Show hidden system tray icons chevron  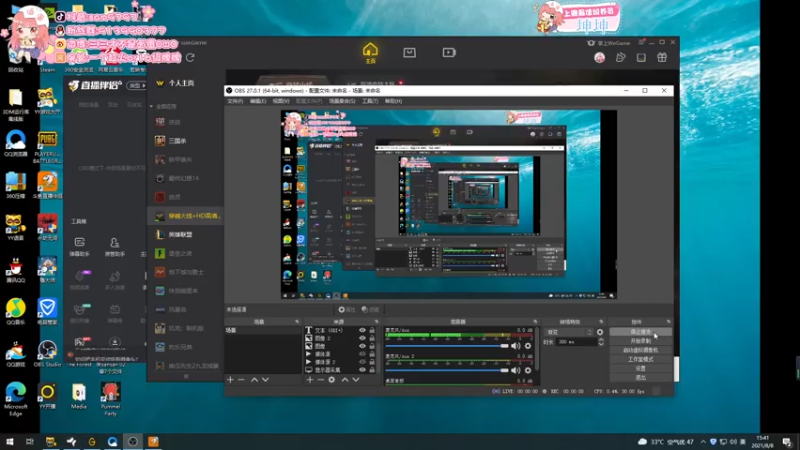pyautogui.click(x=703, y=442)
